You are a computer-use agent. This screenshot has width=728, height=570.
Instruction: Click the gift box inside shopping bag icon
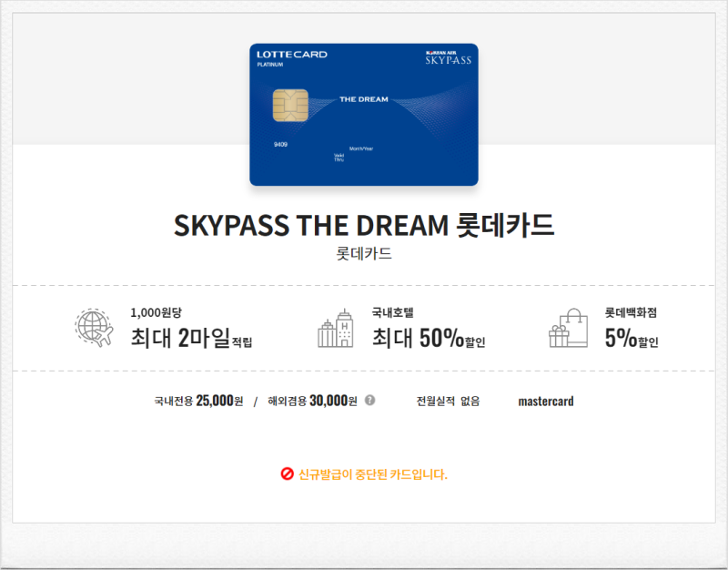point(556,339)
